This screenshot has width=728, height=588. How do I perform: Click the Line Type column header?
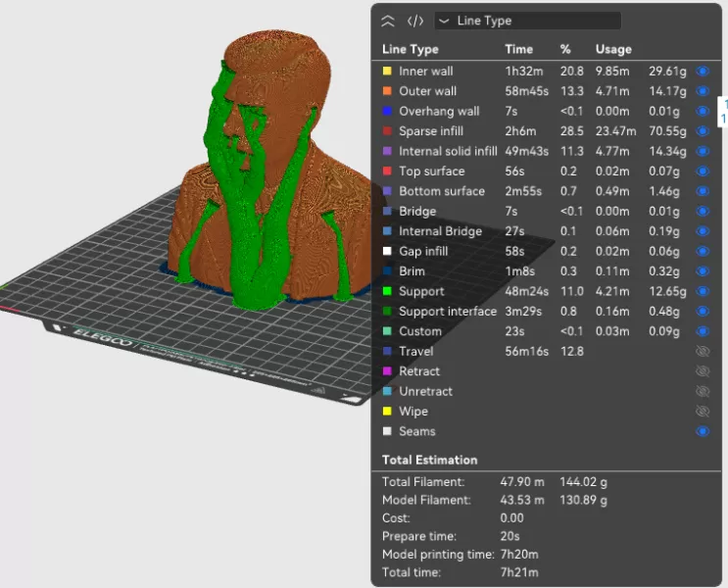pos(410,49)
